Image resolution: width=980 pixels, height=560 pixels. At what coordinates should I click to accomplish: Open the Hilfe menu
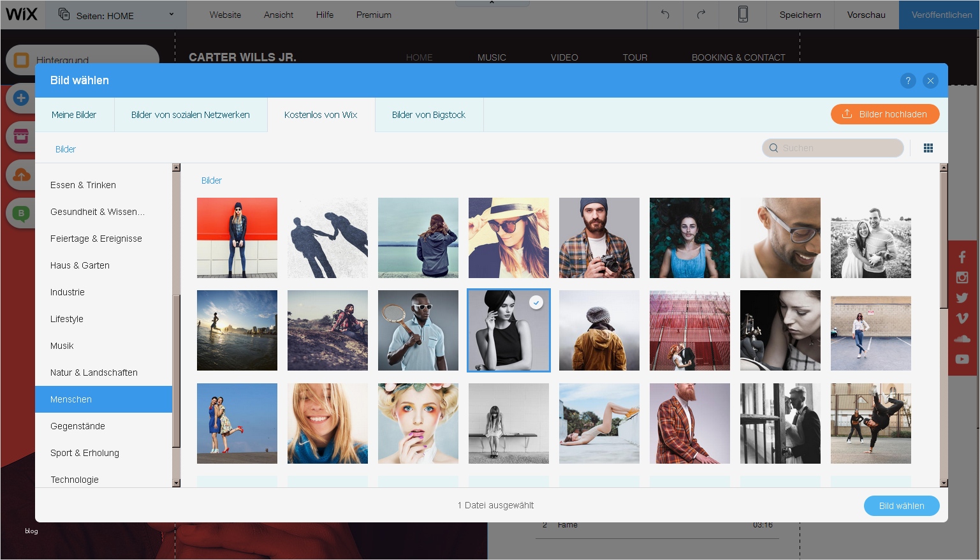tap(325, 15)
